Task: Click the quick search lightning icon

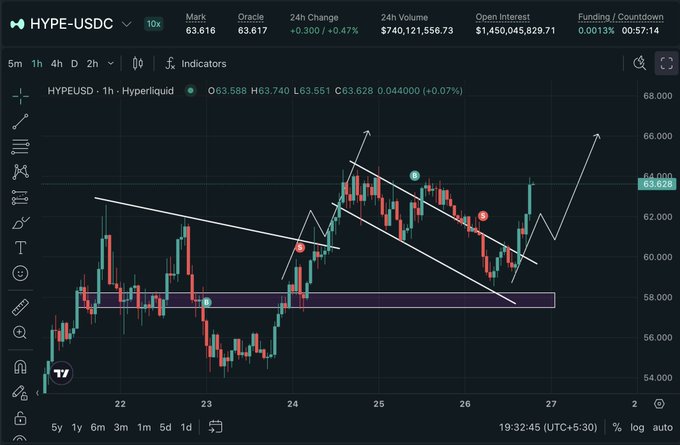Action: (x=640, y=64)
